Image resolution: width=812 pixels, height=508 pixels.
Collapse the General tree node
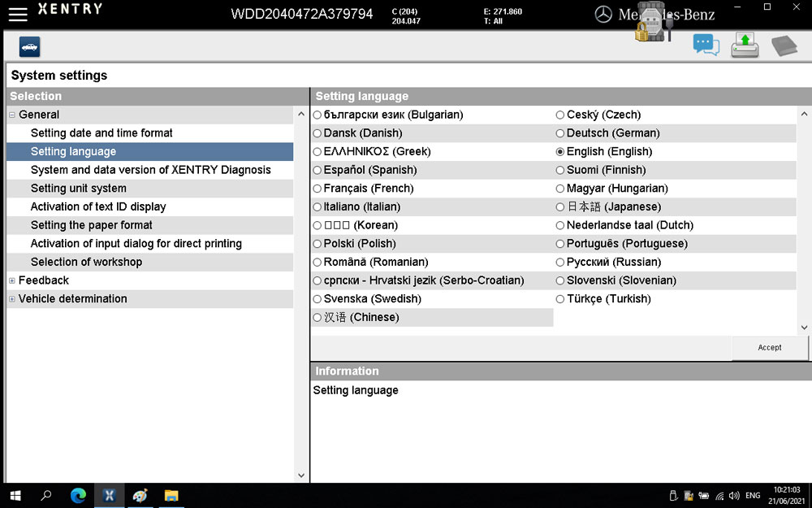coord(12,115)
